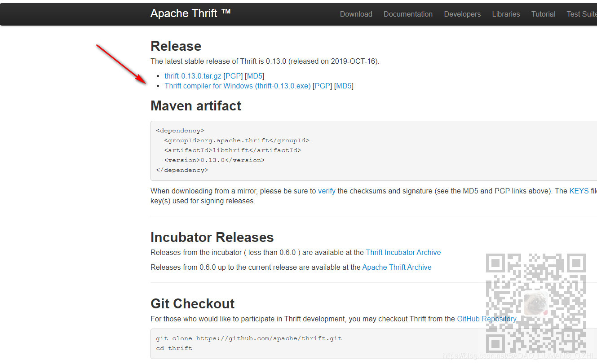597x364 pixels.
Task: Open the Tutorial page
Action: point(543,14)
